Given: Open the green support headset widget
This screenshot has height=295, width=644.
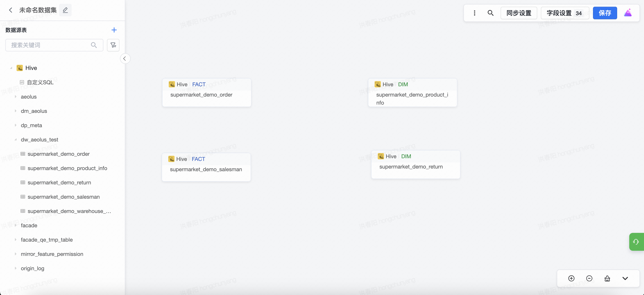Looking at the screenshot, I should 636,242.
